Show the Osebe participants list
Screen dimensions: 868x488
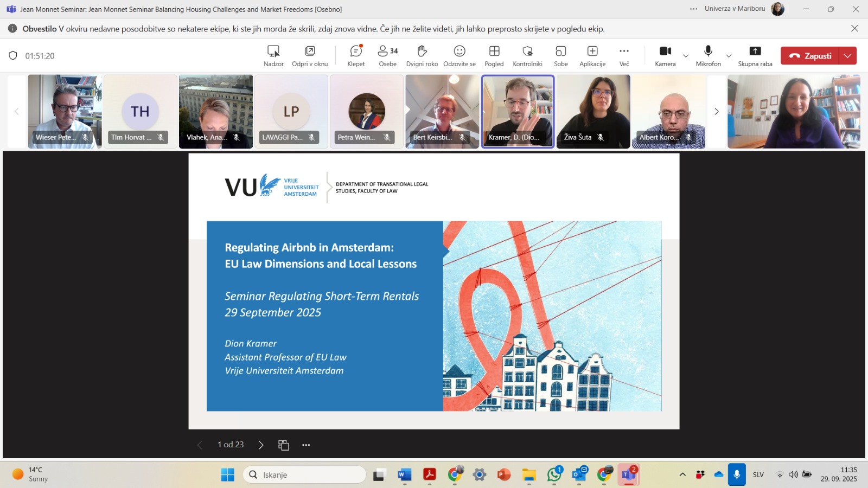click(387, 56)
